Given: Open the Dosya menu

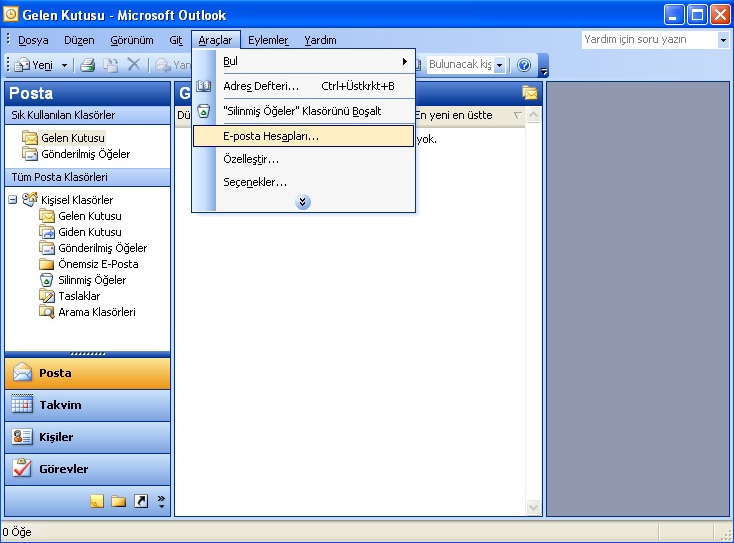Looking at the screenshot, I should (x=33, y=40).
